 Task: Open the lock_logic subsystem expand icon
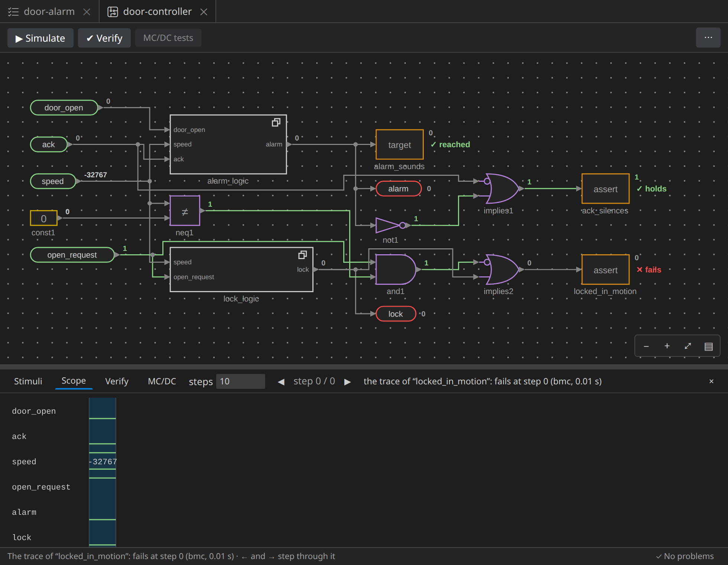pos(302,255)
